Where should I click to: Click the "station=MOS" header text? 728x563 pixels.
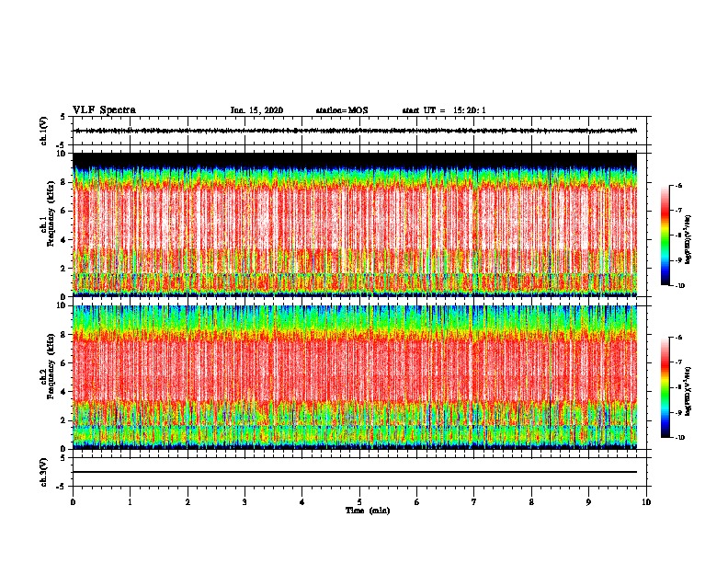(342, 110)
